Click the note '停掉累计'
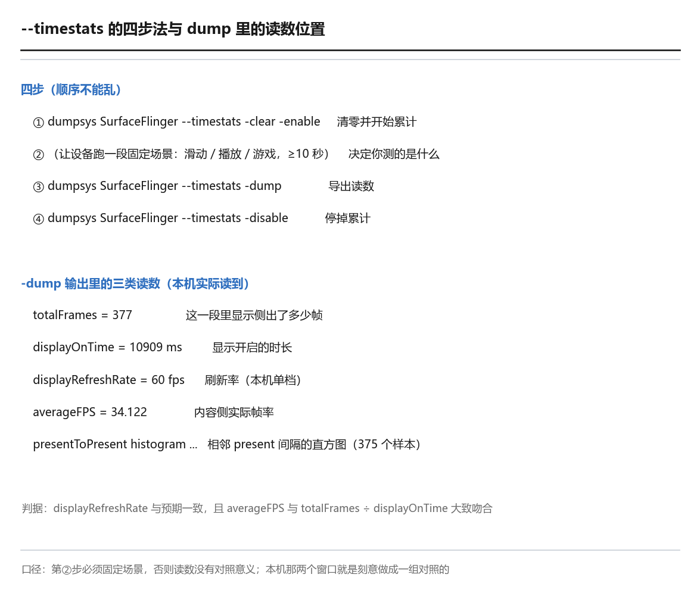 348,218
